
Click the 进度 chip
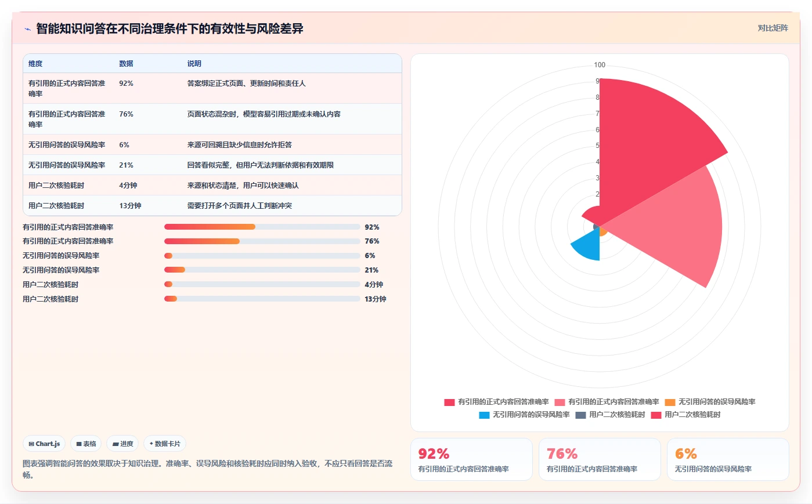122,444
